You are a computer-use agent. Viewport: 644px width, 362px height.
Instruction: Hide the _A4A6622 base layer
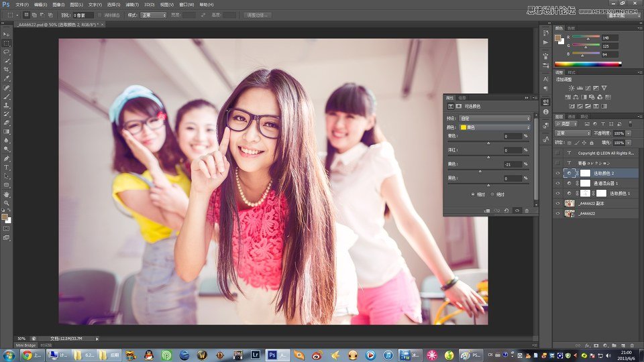[557, 213]
